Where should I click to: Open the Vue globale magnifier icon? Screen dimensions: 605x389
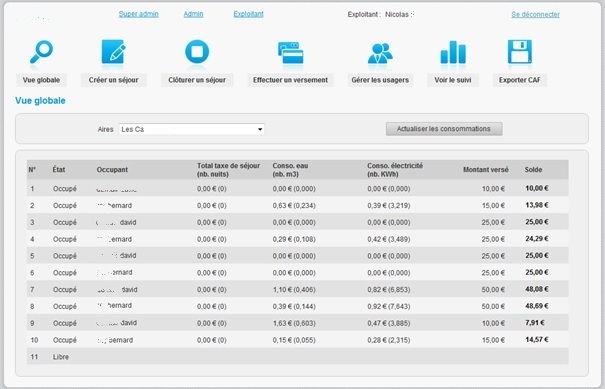41,52
